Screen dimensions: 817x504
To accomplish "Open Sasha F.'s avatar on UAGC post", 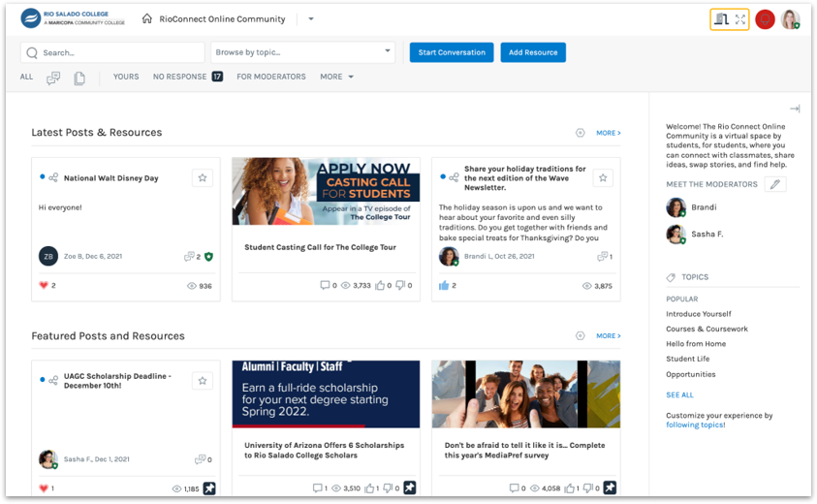I will (48, 459).
